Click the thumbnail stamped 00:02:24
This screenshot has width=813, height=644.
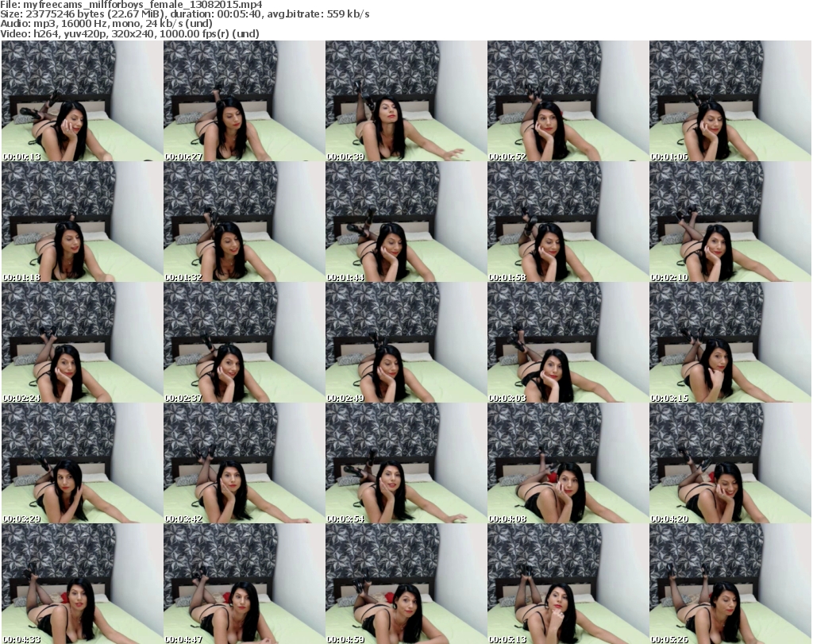coord(83,343)
